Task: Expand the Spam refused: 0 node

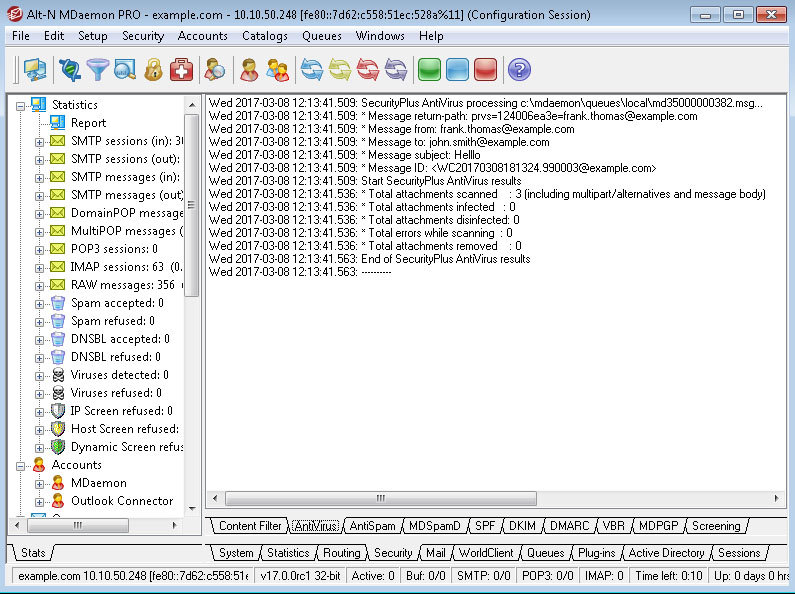Action: (39, 322)
